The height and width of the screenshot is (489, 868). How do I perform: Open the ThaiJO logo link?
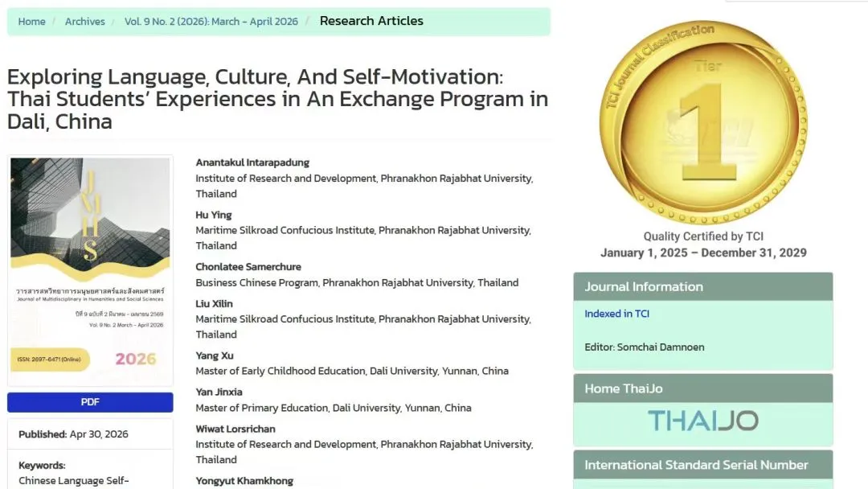pos(703,421)
